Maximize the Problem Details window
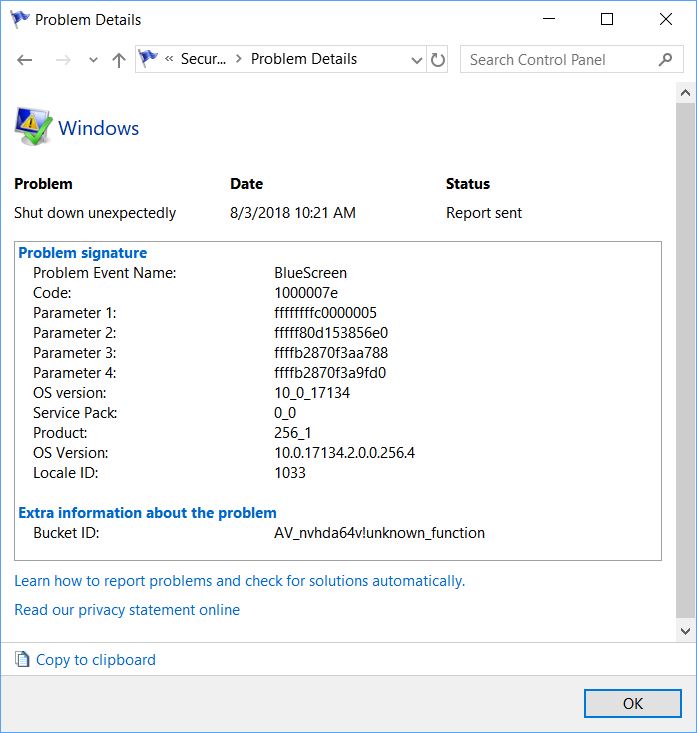The image size is (697, 733). [x=607, y=19]
